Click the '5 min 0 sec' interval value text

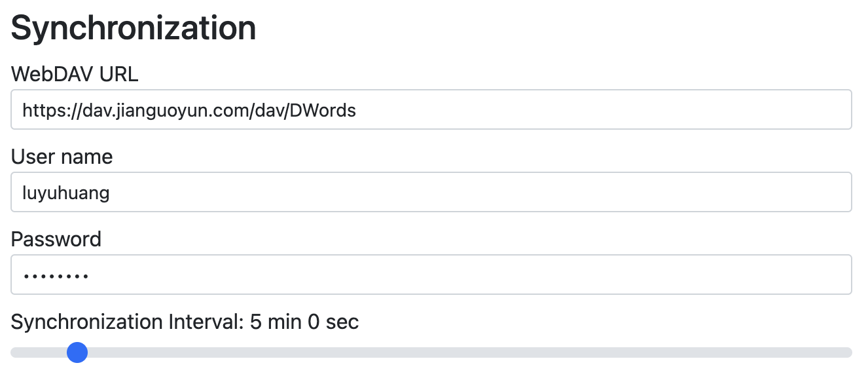[304, 322]
